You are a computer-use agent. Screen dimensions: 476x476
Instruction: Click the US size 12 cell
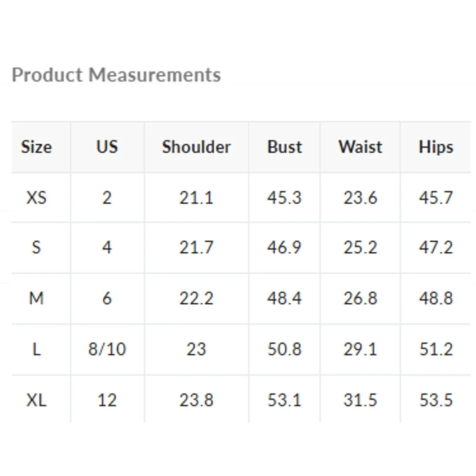tap(107, 400)
